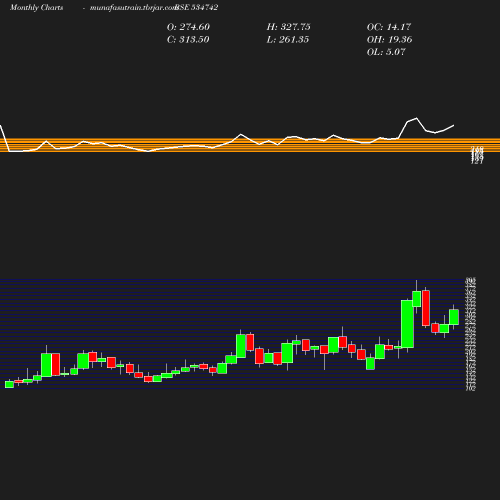
Task: Select the low value 'L: 261.35'
Action: point(288,40)
